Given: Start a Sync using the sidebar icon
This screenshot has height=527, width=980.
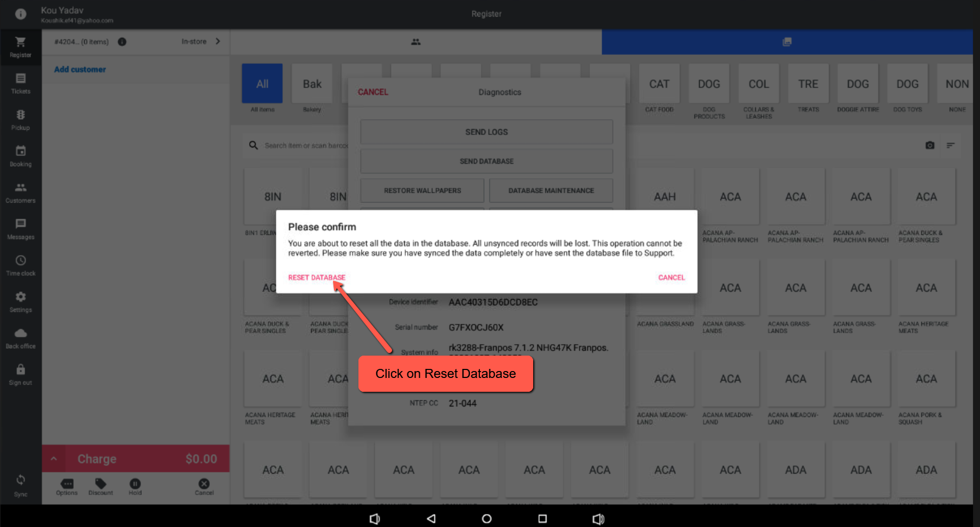Looking at the screenshot, I should pyautogui.click(x=20, y=482).
